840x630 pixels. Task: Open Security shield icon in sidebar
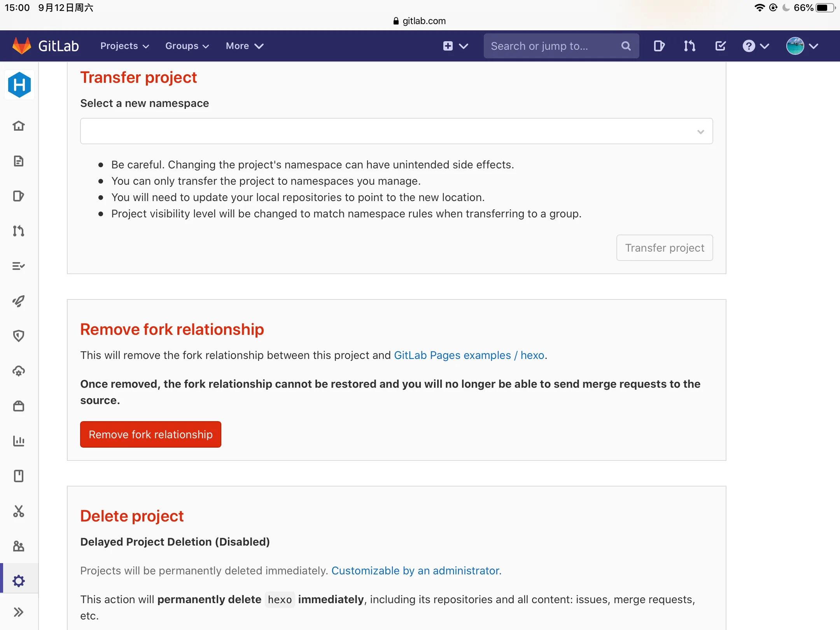coord(19,336)
